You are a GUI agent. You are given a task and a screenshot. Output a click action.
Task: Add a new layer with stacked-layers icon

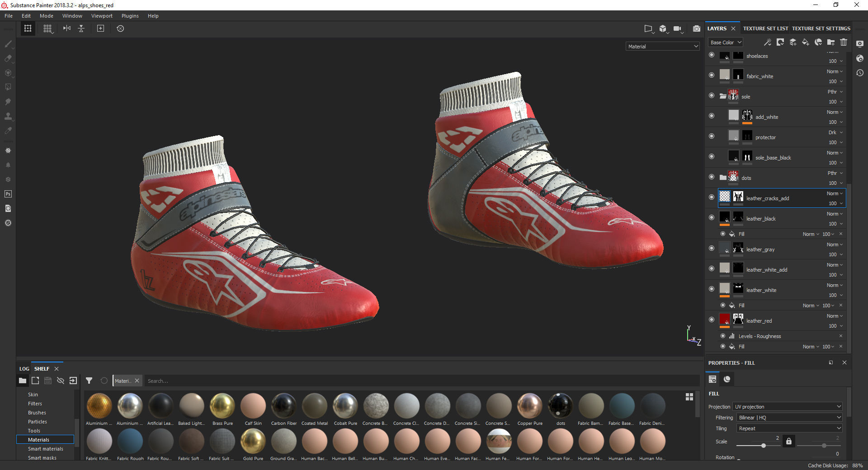point(793,42)
